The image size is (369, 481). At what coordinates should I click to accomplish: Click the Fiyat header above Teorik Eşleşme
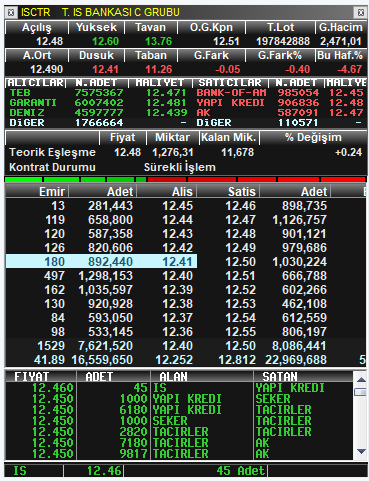[x=123, y=138]
